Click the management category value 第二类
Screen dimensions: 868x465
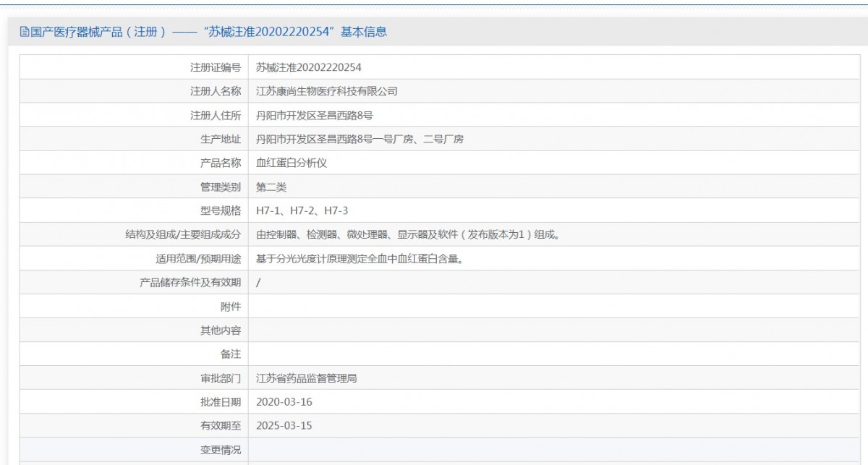[271, 187]
